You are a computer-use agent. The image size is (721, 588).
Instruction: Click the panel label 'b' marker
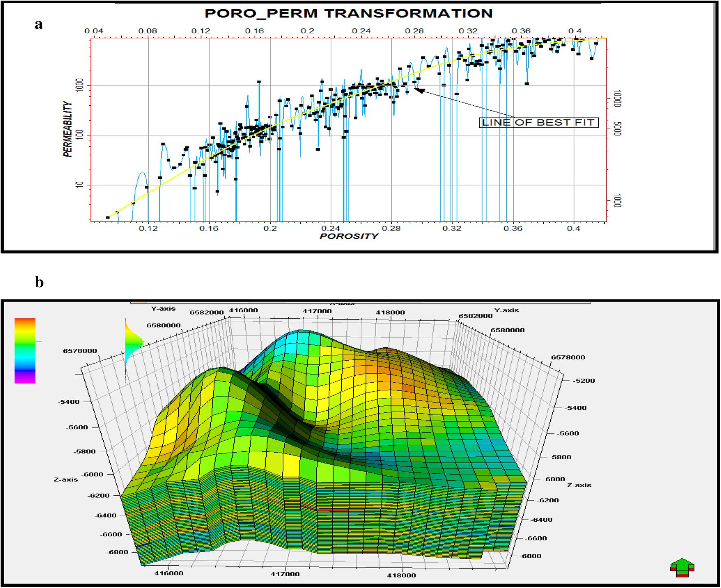tap(39, 281)
